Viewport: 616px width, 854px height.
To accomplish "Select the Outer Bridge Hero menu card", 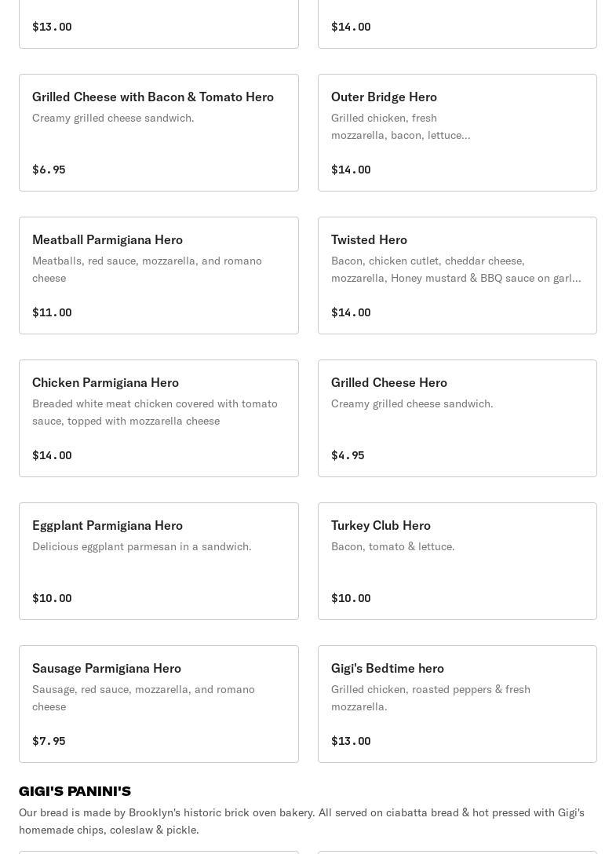I will (x=457, y=133).
